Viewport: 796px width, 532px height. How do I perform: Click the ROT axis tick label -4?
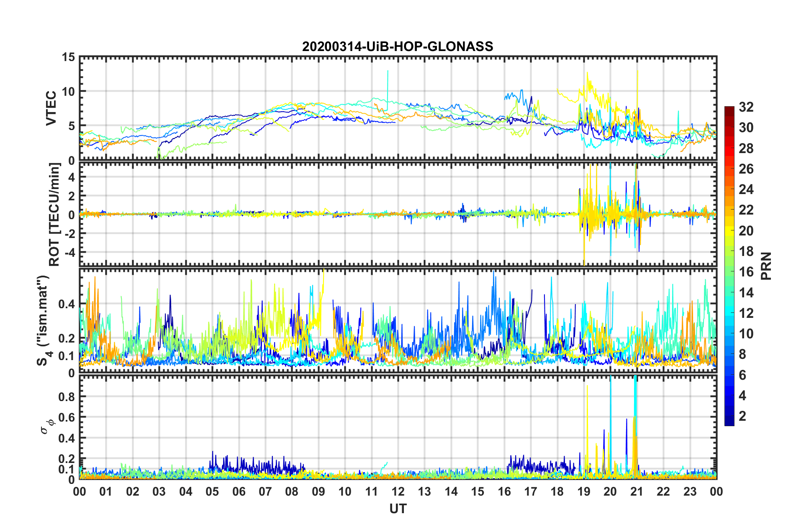pos(69,252)
